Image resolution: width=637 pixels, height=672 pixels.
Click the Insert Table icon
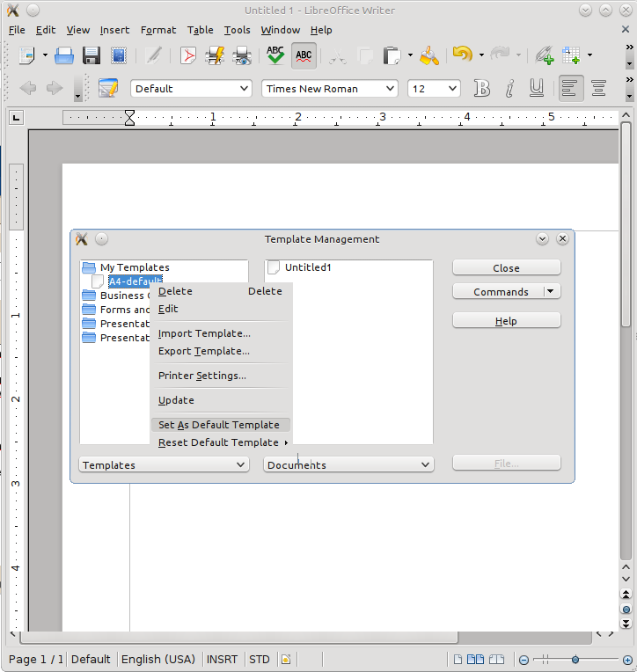[x=571, y=55]
